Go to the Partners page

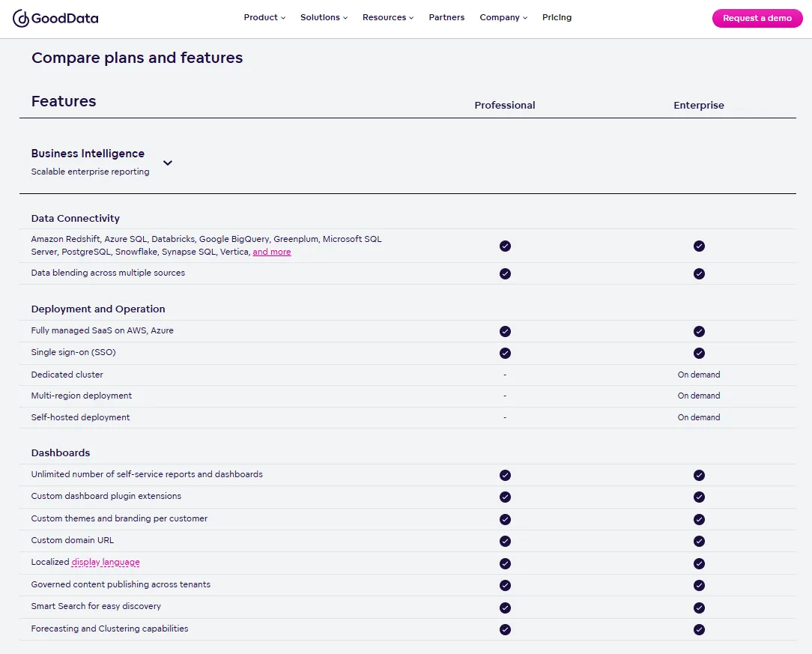pos(446,18)
